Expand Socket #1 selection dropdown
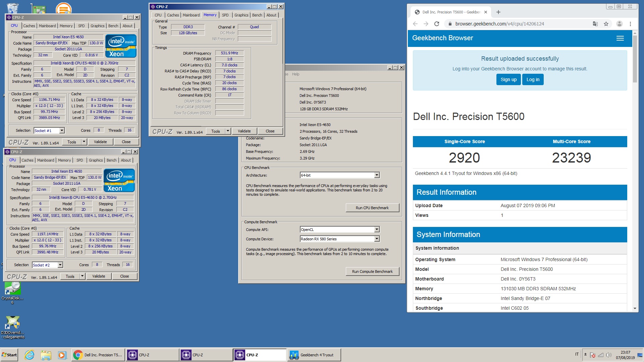 tap(62, 130)
